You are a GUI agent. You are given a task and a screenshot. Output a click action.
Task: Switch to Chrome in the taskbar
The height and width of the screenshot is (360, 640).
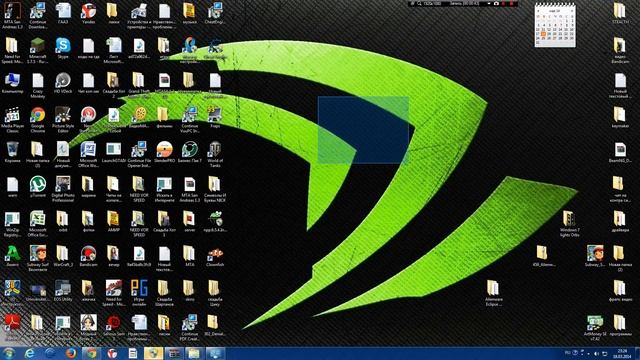point(91,353)
